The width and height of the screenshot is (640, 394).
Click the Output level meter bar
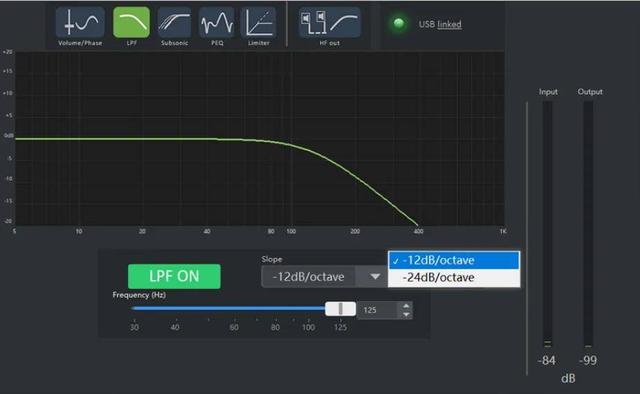tap(588, 224)
